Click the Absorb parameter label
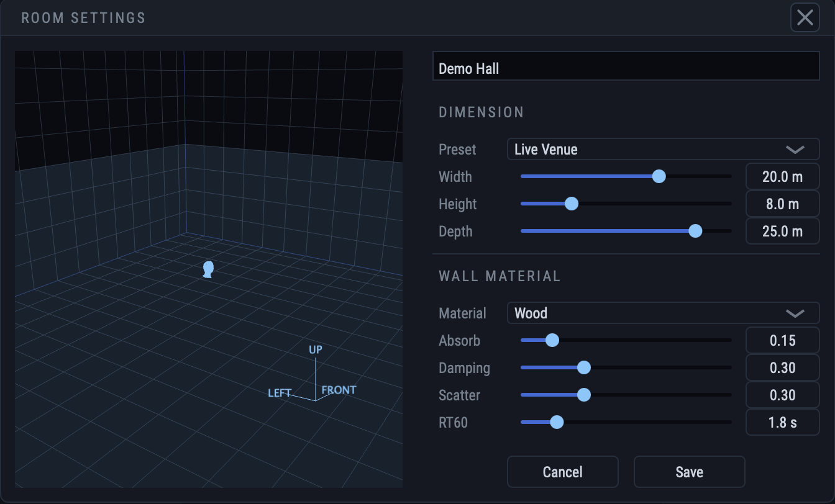This screenshot has width=835, height=504. 460,341
